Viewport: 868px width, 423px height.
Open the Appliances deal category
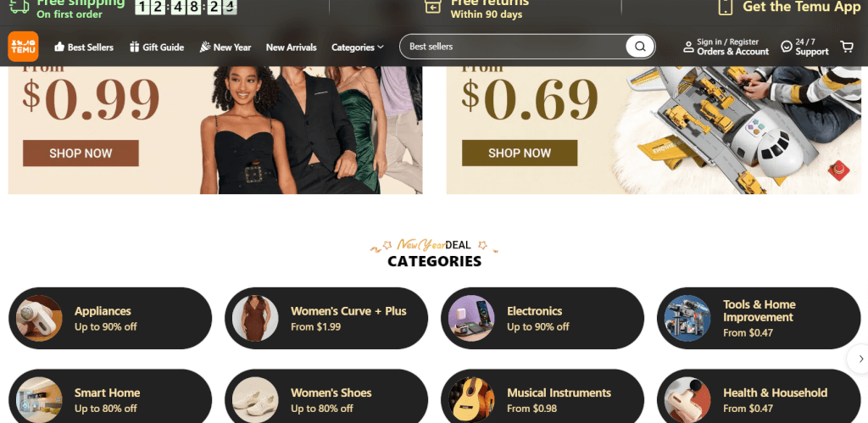[110, 319]
